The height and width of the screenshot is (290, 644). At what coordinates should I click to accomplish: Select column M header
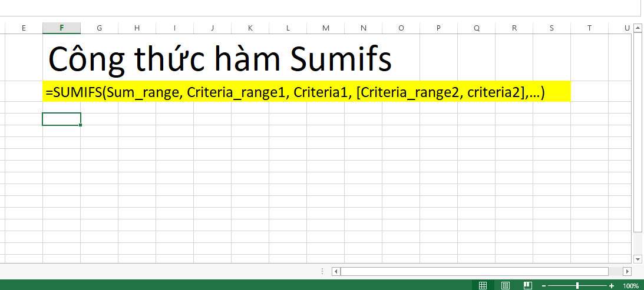tap(326, 28)
